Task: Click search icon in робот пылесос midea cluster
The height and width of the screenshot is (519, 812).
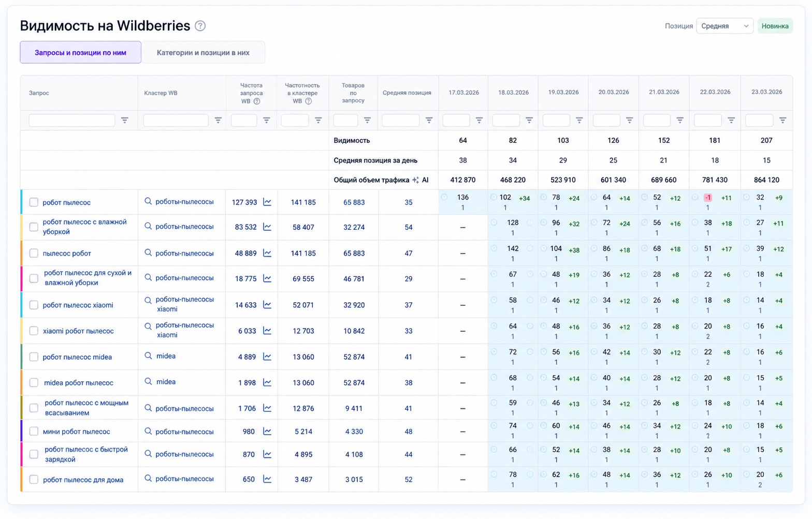Action: coord(148,356)
